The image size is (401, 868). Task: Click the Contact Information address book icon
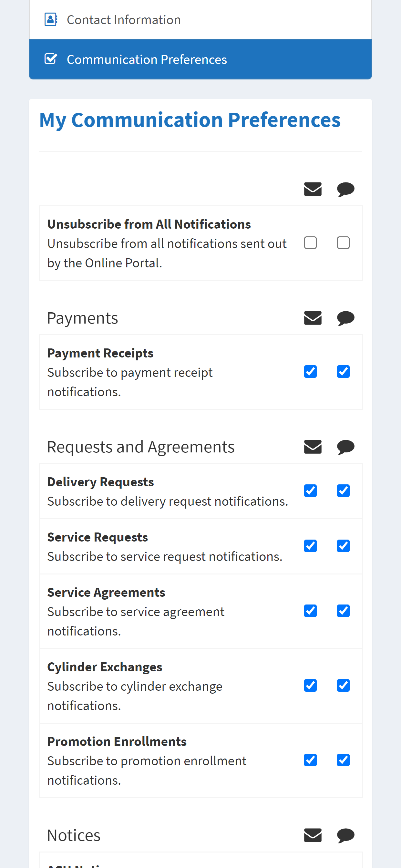pyautogui.click(x=51, y=20)
